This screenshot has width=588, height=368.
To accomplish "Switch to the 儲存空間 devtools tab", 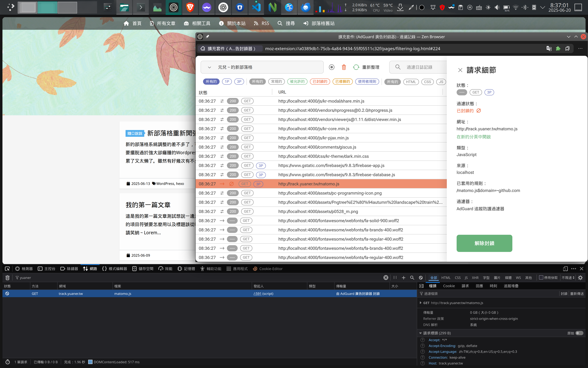I will pyautogui.click(x=143, y=269).
